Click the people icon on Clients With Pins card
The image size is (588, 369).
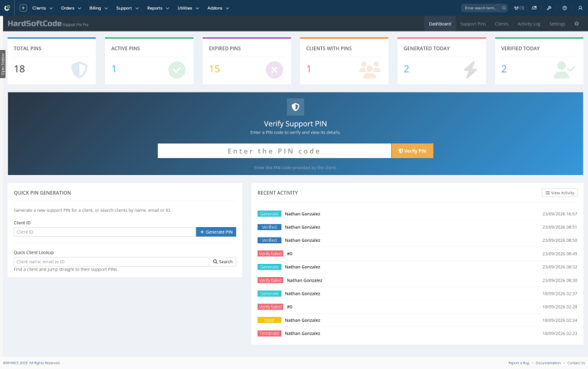pyautogui.click(x=370, y=70)
